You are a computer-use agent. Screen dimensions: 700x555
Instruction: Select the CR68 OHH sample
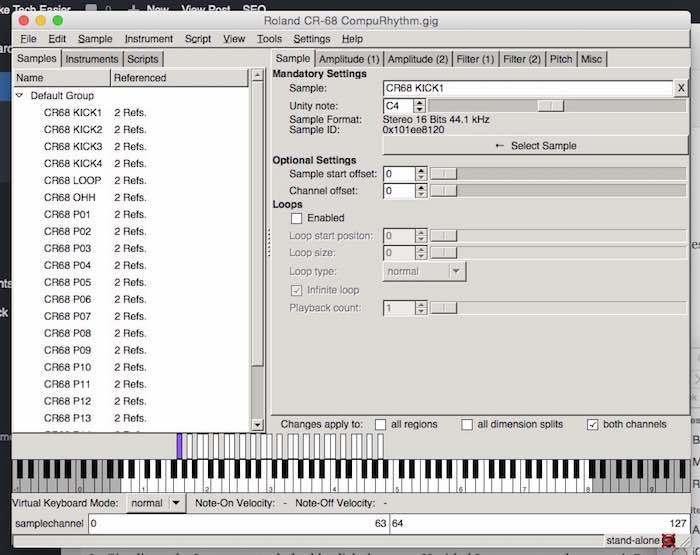[x=69, y=197]
